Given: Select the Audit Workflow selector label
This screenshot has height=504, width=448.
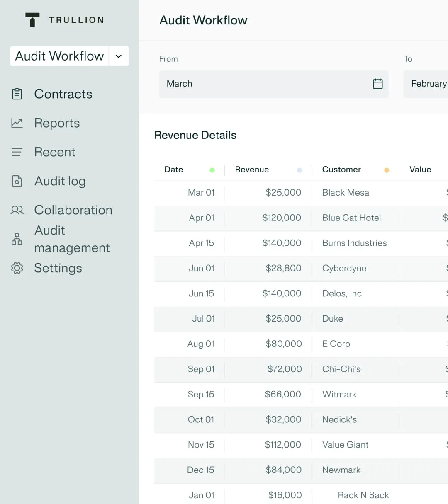Looking at the screenshot, I should click(59, 56).
